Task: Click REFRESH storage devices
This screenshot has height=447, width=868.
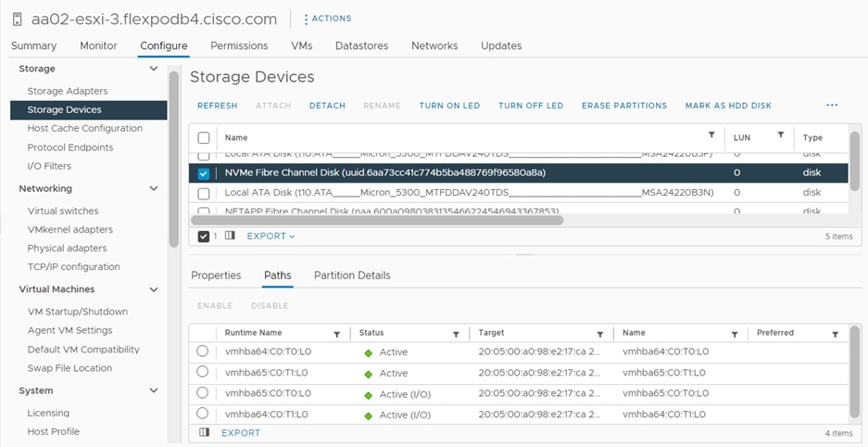Action: point(217,106)
